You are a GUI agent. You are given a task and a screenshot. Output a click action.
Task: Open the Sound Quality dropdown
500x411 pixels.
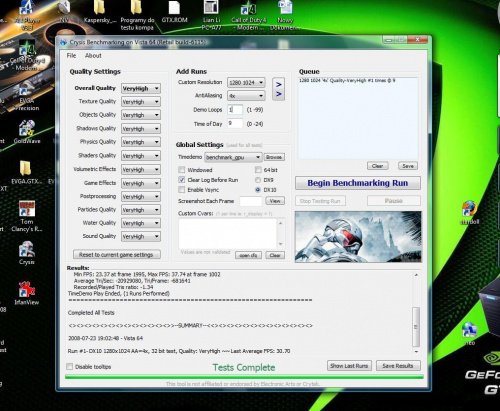tap(141, 237)
